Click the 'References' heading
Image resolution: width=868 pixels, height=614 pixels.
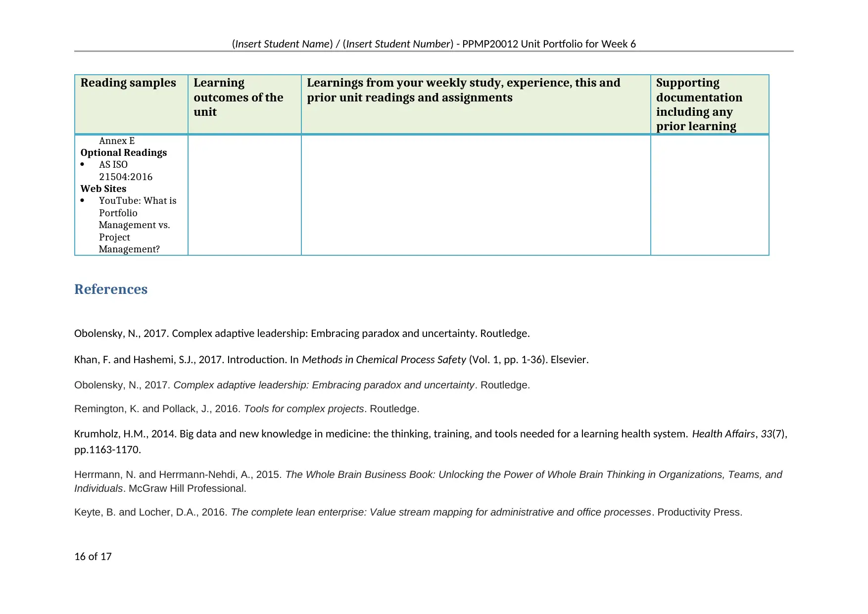click(x=111, y=289)
